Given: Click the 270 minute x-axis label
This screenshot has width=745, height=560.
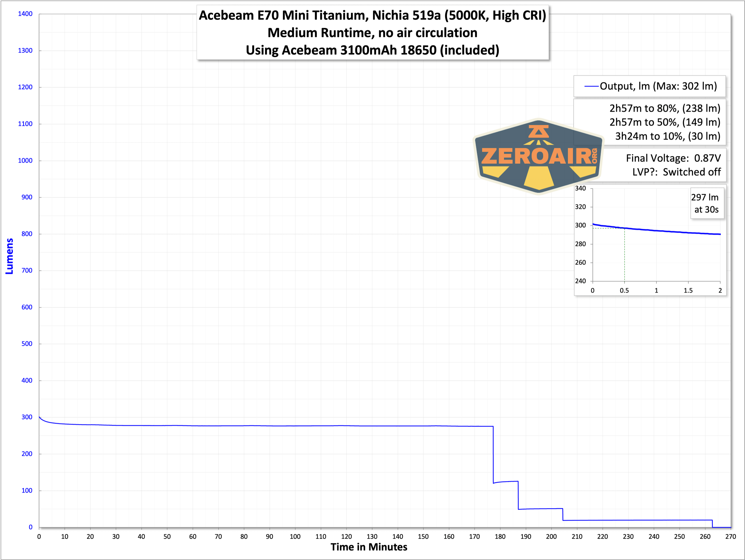Looking at the screenshot, I should click(x=730, y=536).
